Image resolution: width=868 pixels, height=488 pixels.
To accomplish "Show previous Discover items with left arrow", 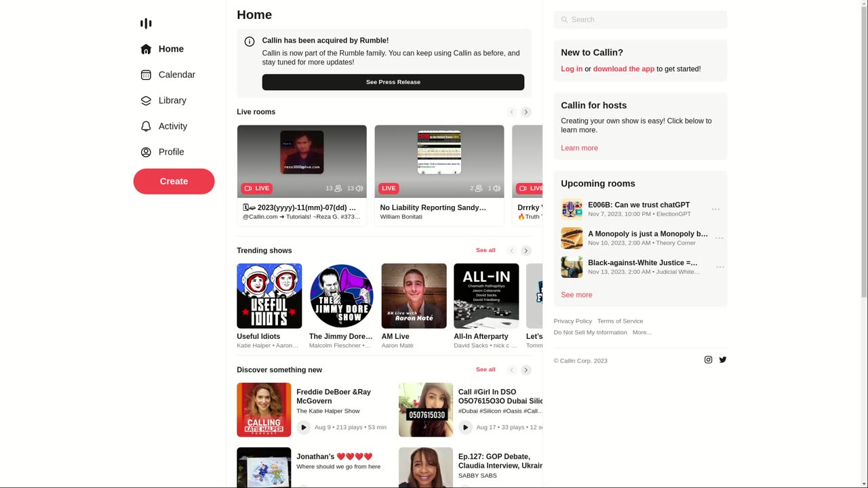I will click(x=512, y=370).
